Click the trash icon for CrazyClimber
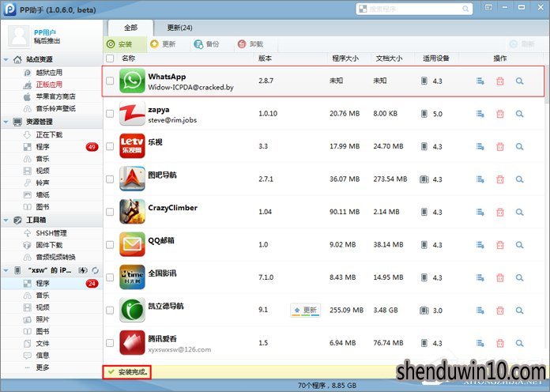 click(500, 212)
